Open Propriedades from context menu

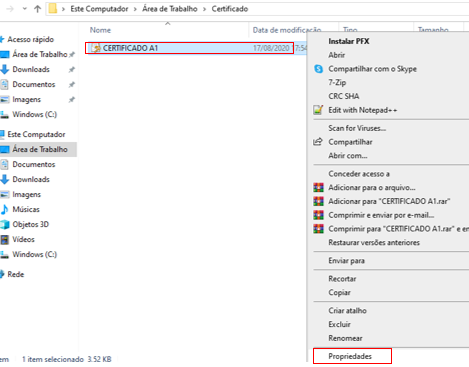[350, 356]
